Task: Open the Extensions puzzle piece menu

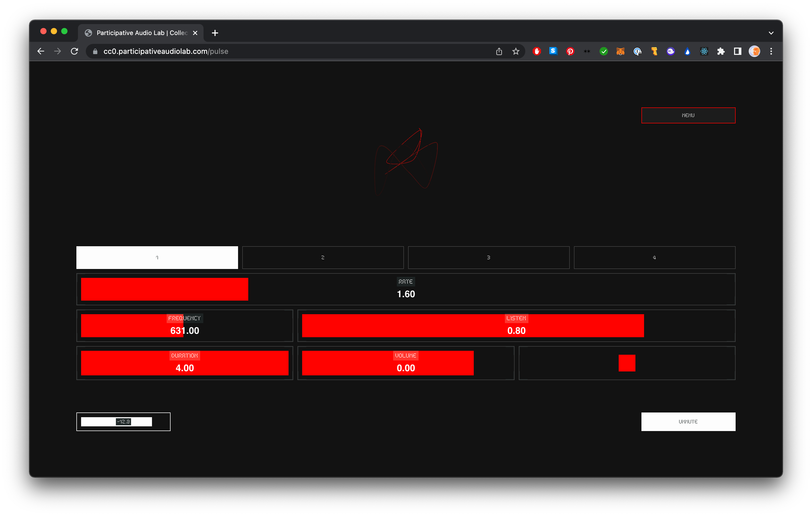Action: (x=721, y=51)
